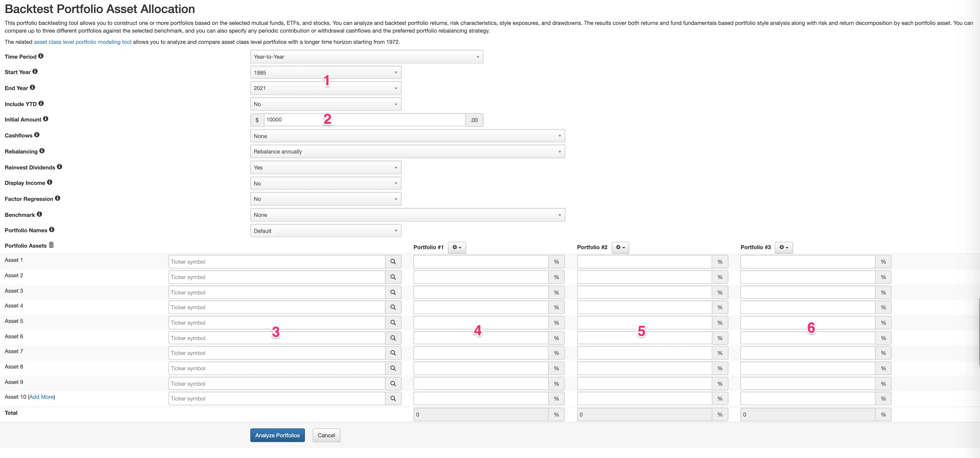Click the Cancel button
Screen dimensions: 980x458
pos(326,435)
